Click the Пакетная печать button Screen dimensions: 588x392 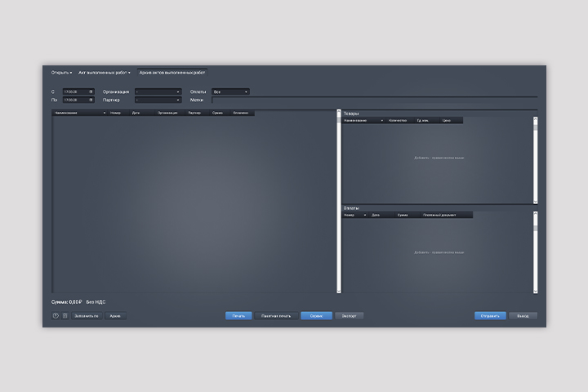(x=276, y=316)
